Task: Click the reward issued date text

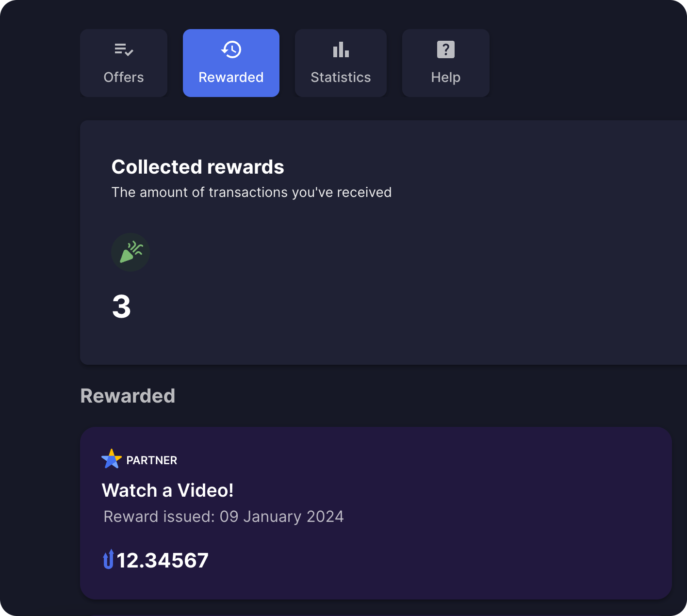Action: [x=224, y=517]
